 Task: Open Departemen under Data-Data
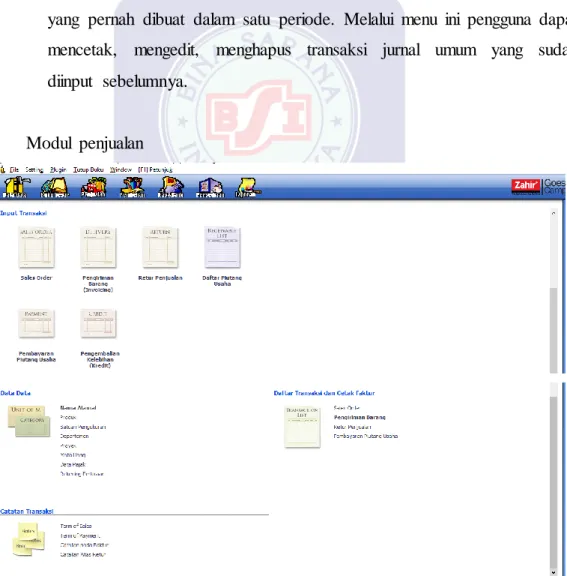[75, 436]
